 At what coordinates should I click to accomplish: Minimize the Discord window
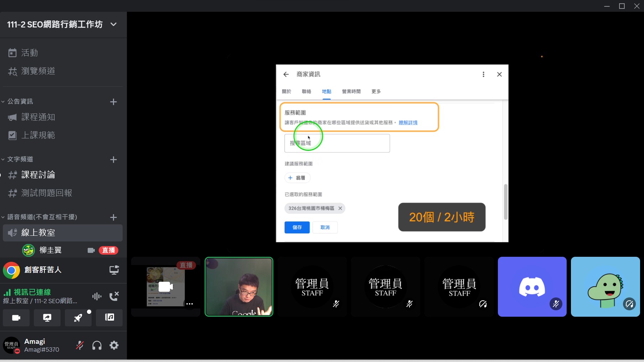(x=607, y=6)
